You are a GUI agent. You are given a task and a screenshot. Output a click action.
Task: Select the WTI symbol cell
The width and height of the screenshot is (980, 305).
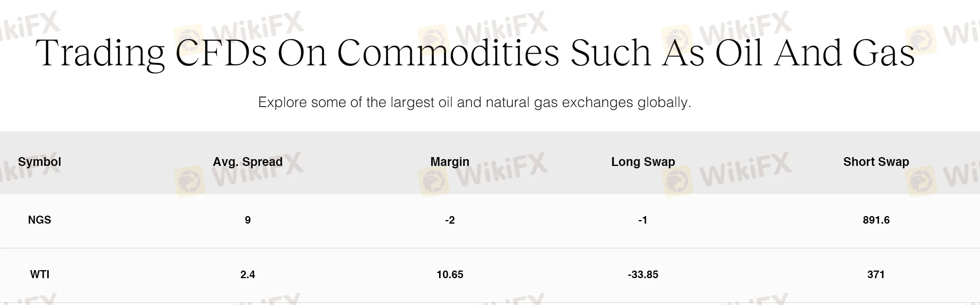click(x=39, y=275)
